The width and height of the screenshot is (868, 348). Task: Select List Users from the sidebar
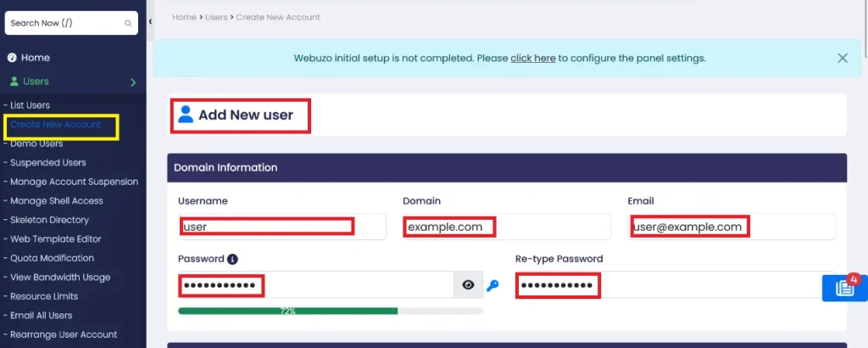point(31,105)
